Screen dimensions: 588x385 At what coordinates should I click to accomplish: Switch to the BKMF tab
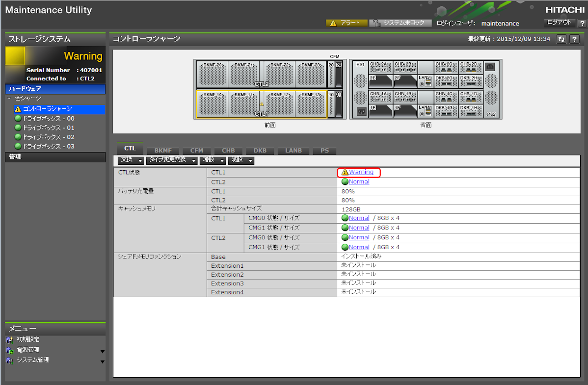[x=162, y=151]
